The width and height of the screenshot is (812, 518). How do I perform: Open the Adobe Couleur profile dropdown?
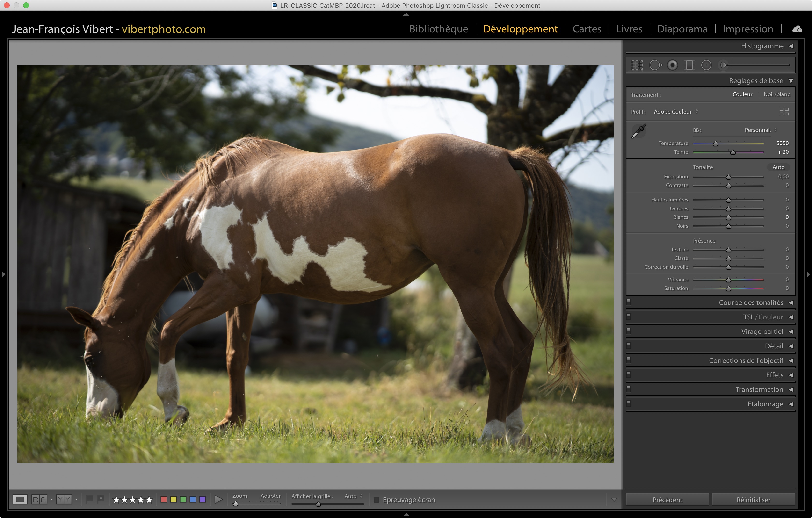(675, 112)
